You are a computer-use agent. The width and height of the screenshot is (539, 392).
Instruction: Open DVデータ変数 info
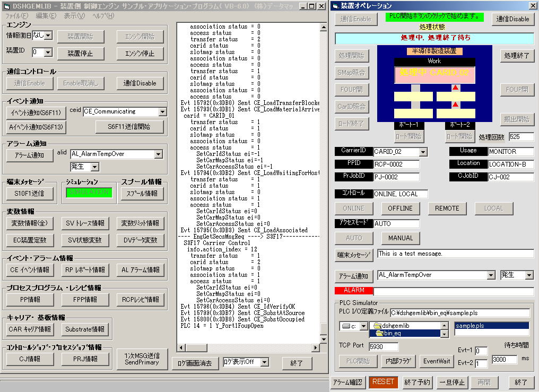pyautogui.click(x=140, y=240)
